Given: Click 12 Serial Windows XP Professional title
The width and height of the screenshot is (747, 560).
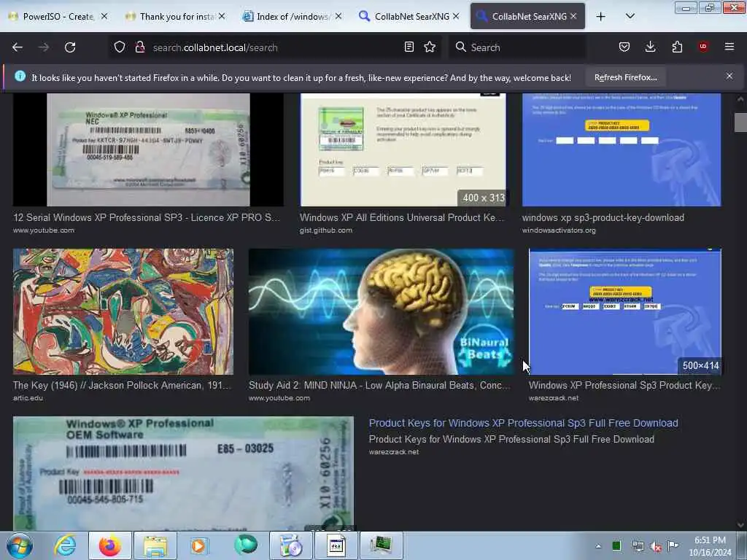Looking at the screenshot, I should 146,217.
